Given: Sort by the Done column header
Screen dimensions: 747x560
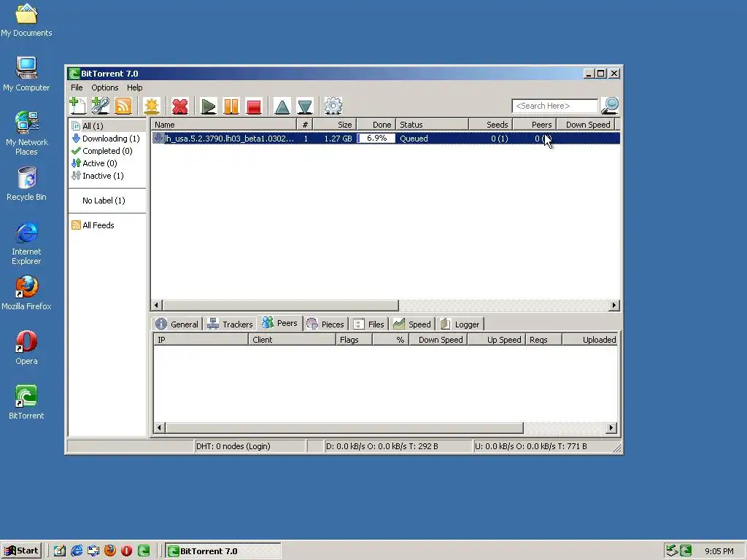Looking at the screenshot, I should (x=376, y=125).
